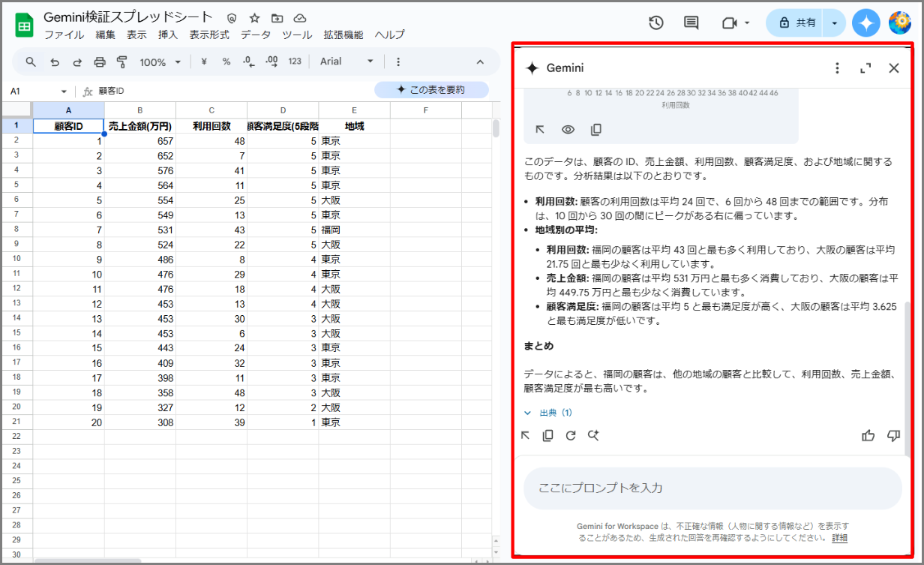This screenshot has width=924, height=565.
Task: Click the 共有 share button
Action: tap(794, 23)
